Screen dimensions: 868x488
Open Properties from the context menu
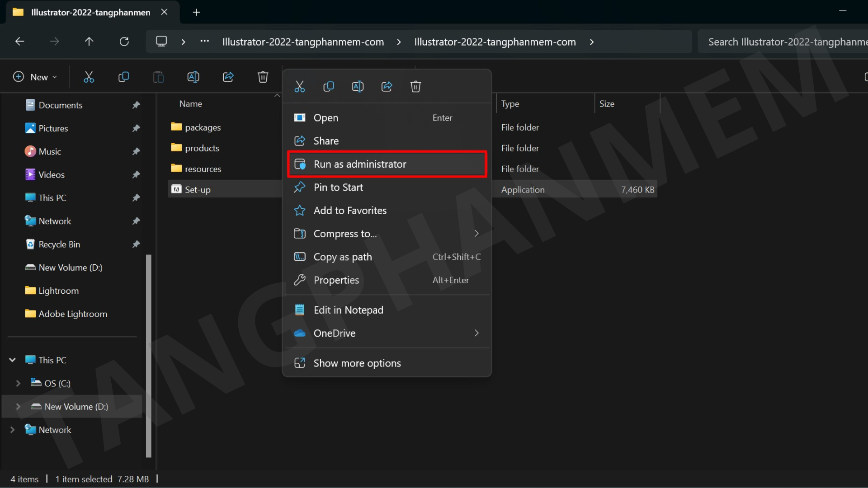[x=387, y=280]
